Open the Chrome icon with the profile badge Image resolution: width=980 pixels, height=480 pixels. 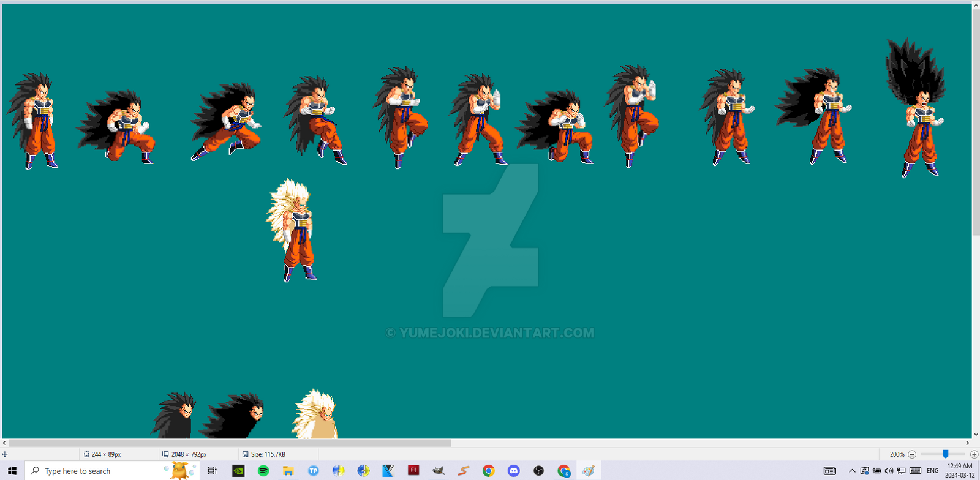click(563, 471)
